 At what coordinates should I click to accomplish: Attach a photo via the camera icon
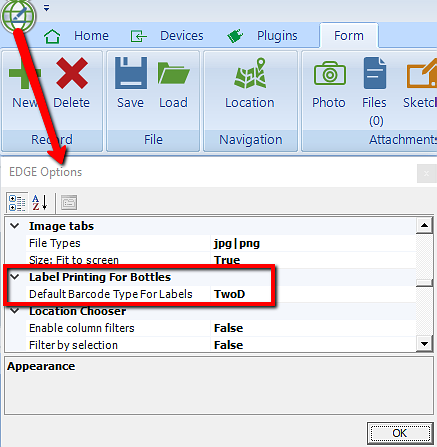point(329,72)
